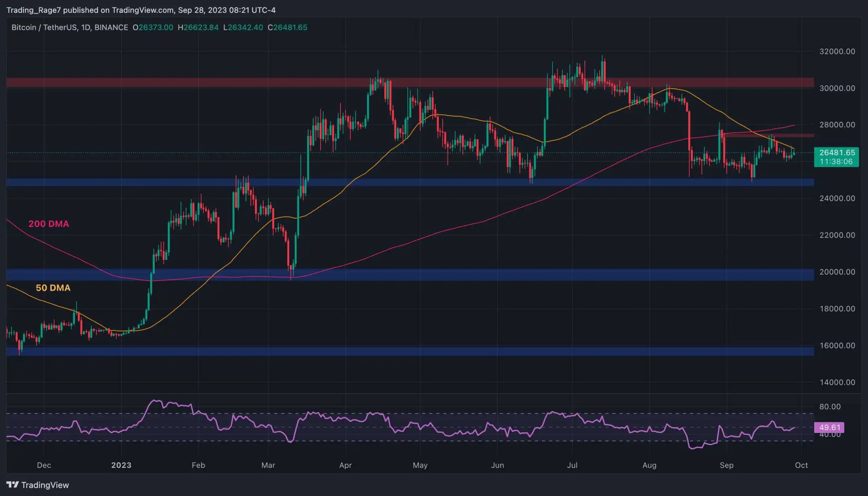The image size is (868, 496).
Task: Click the 200 DMA annotation label
Action: tap(49, 224)
